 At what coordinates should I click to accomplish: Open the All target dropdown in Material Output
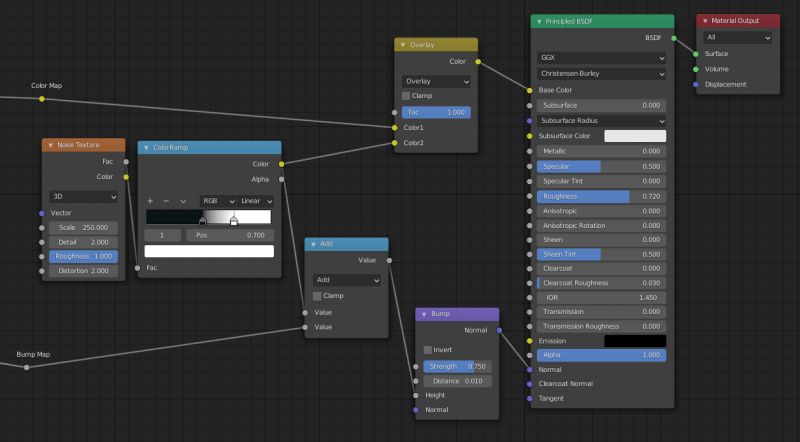tap(737, 37)
